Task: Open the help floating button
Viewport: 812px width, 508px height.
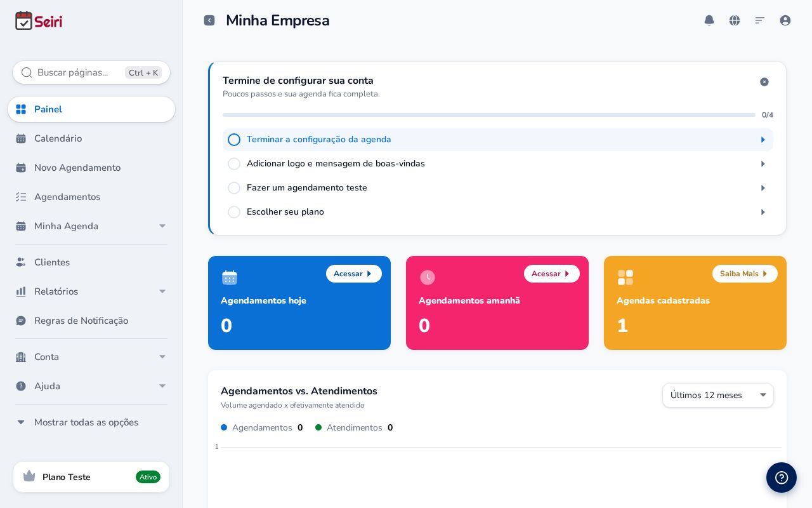Action: point(782,478)
